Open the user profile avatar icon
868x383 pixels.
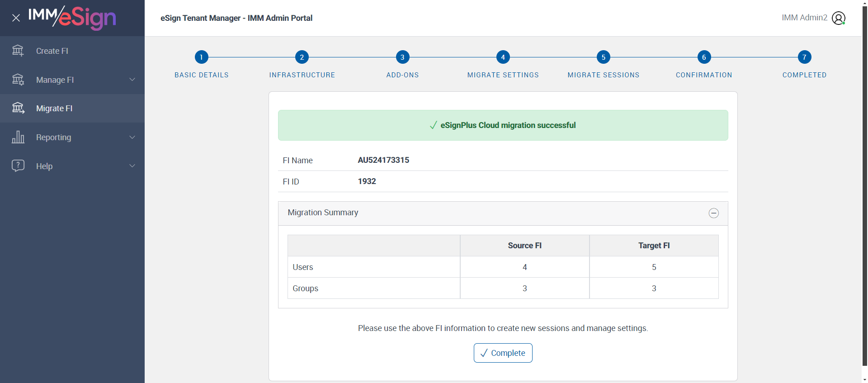pos(838,18)
